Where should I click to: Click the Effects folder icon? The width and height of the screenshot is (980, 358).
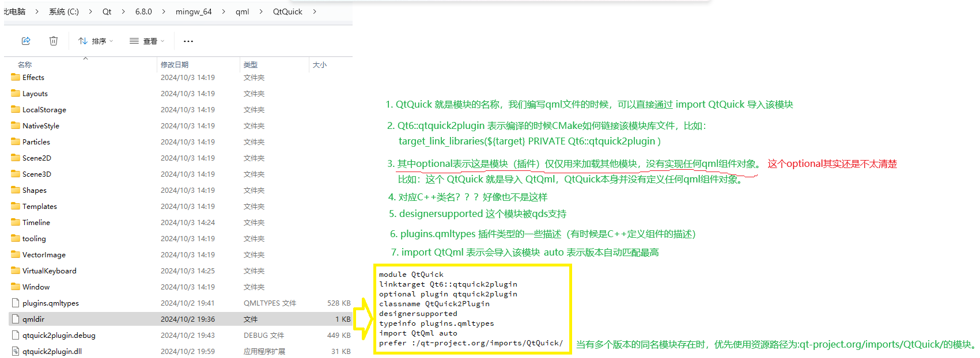[x=16, y=77]
